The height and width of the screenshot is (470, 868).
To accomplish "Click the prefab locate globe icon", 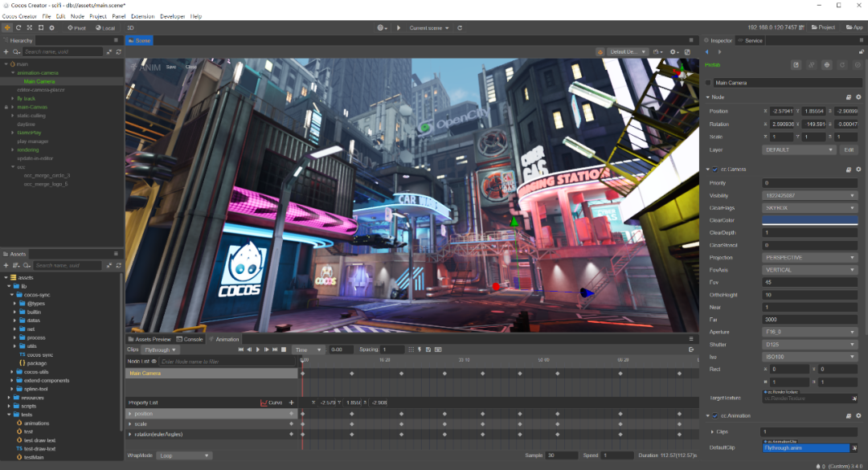I will click(827, 65).
